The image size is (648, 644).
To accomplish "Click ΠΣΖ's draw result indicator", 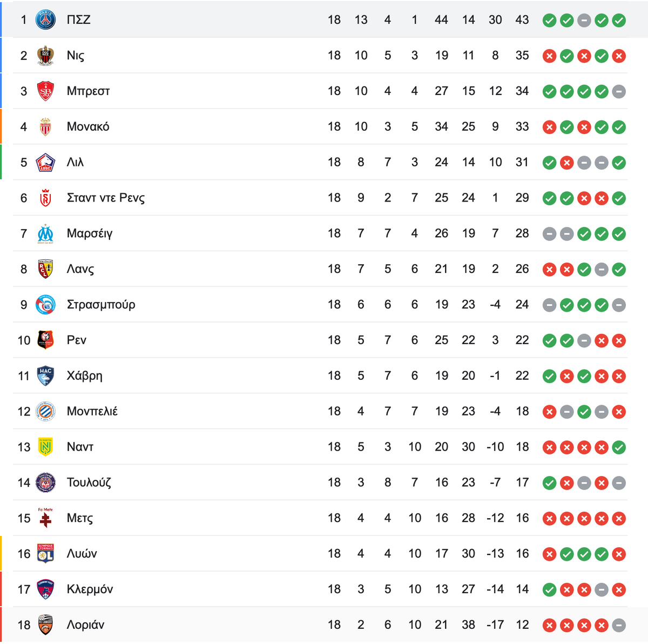I will coord(584,21).
